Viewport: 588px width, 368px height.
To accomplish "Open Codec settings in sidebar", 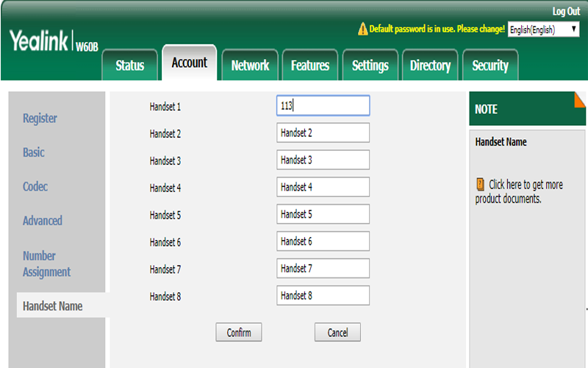I will (x=35, y=187).
